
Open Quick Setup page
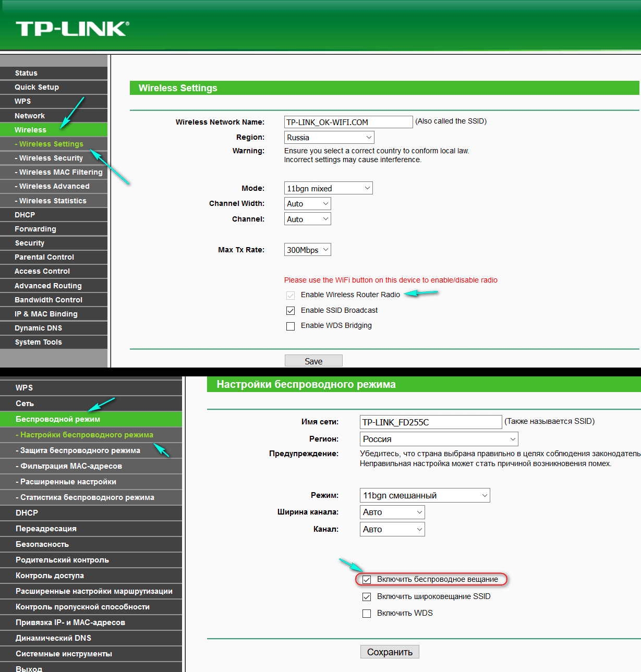tap(54, 87)
